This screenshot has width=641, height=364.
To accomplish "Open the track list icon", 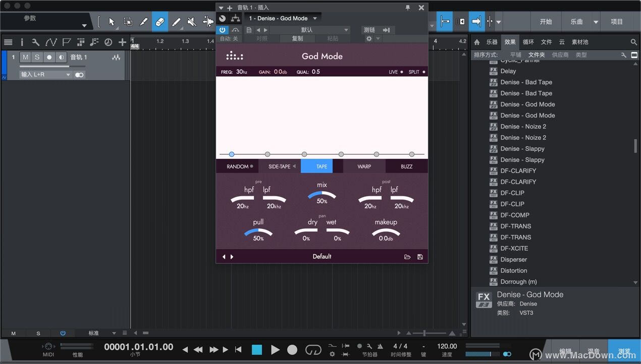I will point(8,42).
